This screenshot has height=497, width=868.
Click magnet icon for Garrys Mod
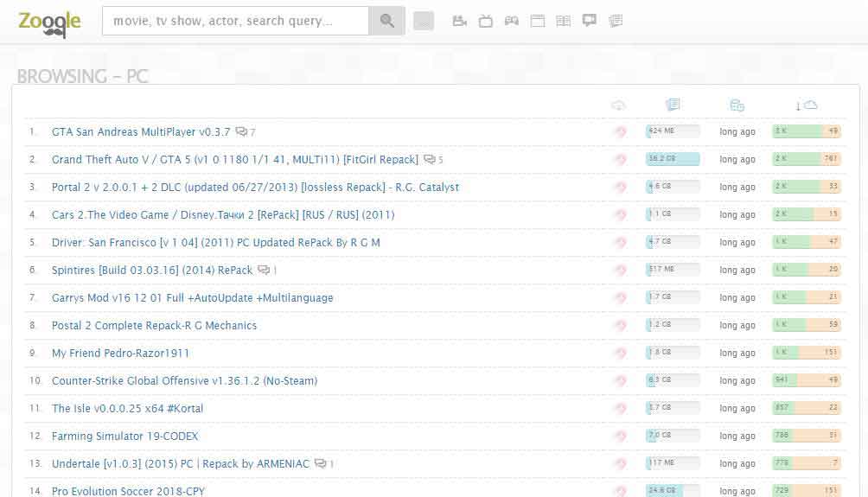click(x=621, y=297)
